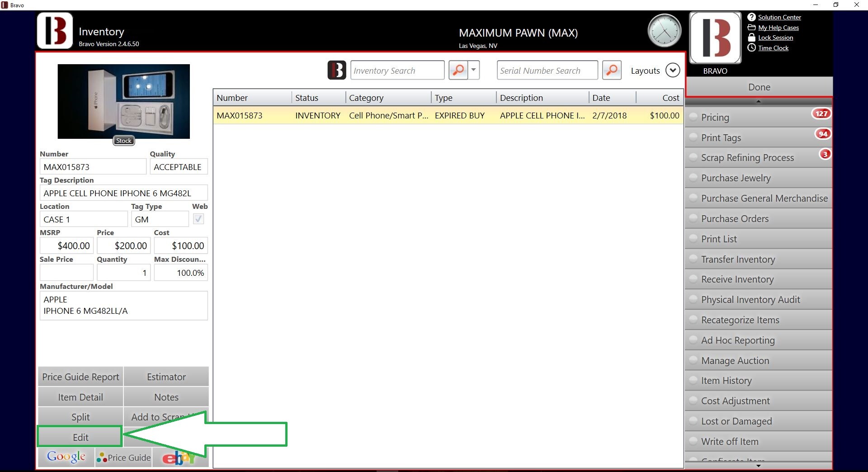Click the Pricing badge showing 127
Image resolution: width=868 pixels, height=472 pixels.
tap(821, 113)
